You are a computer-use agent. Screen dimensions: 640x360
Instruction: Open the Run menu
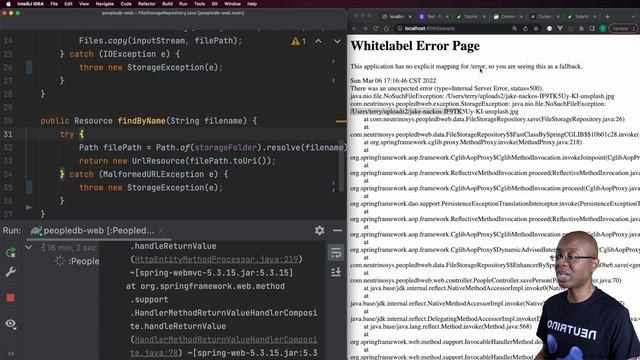(183, 4)
